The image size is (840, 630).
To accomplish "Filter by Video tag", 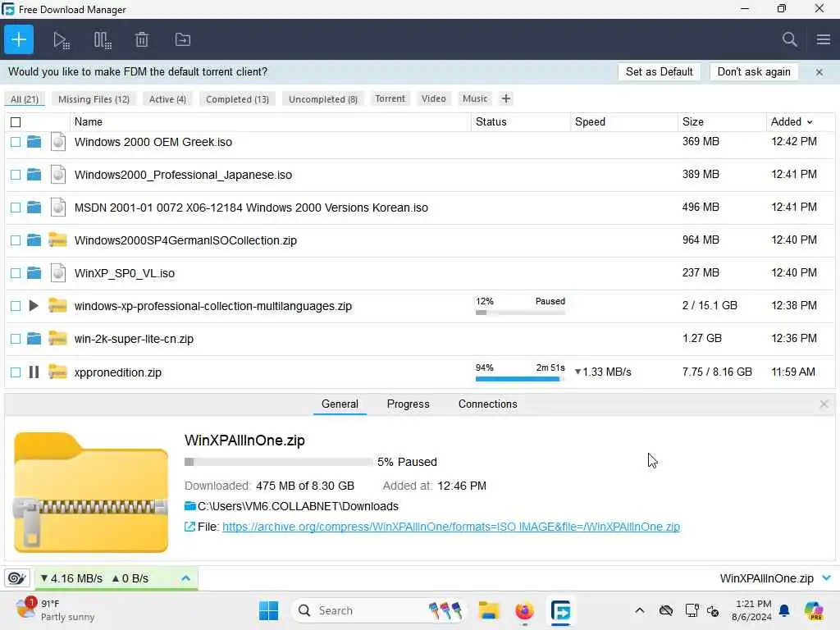I will [x=433, y=98].
